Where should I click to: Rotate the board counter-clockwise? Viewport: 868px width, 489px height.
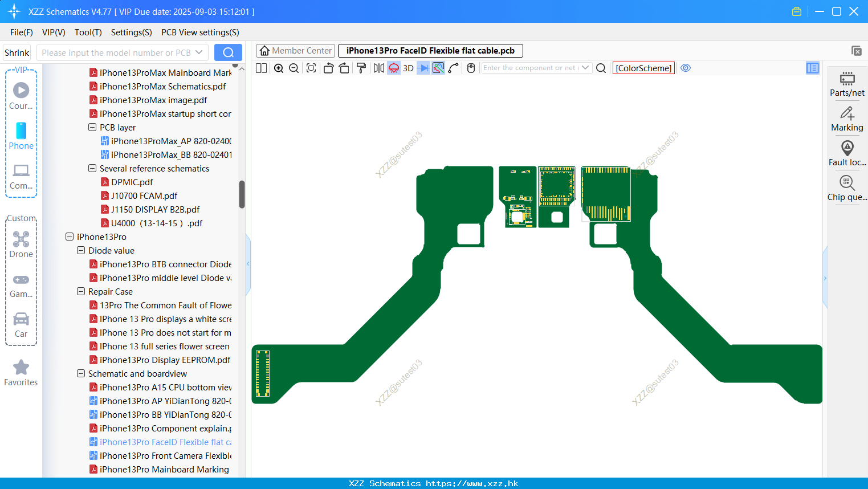pos(328,68)
